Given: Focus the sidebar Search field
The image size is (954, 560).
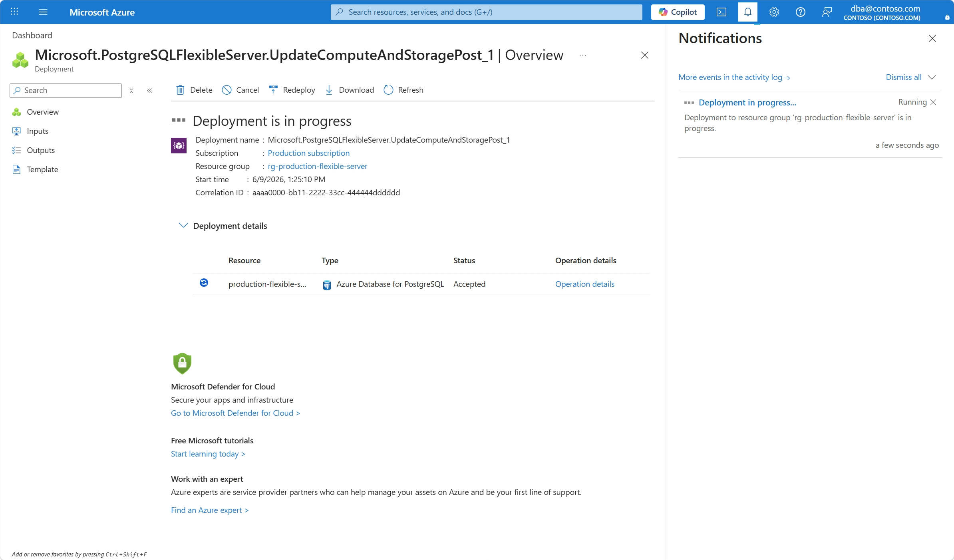Looking at the screenshot, I should coord(66,90).
